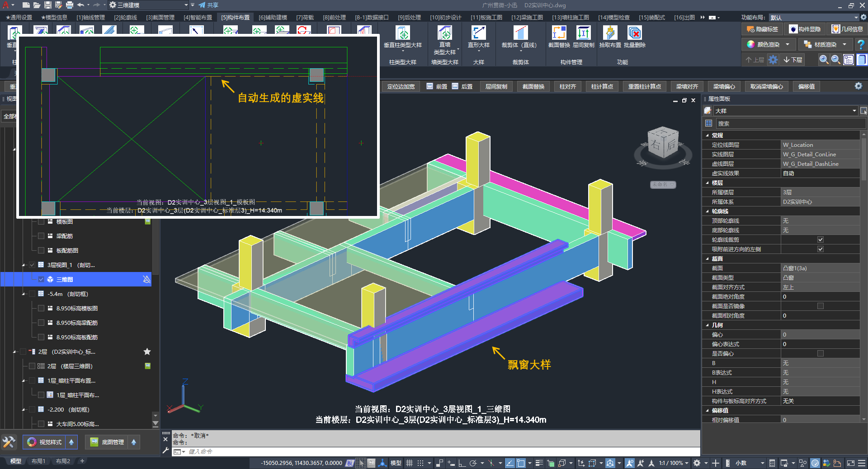The width and height of the screenshot is (868, 469).
Task: Click the 搜索 field in property panel
Action: (x=790, y=123)
